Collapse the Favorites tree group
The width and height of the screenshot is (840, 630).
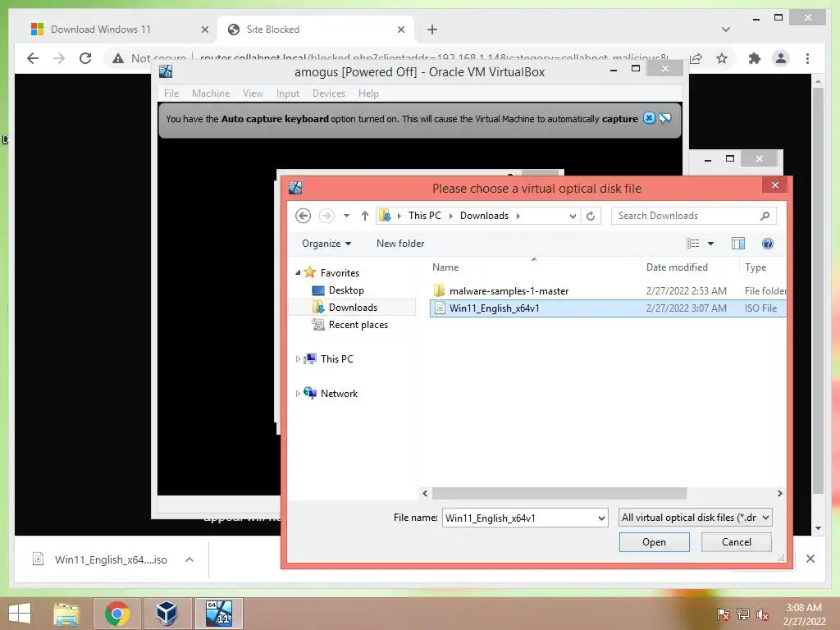(x=298, y=272)
